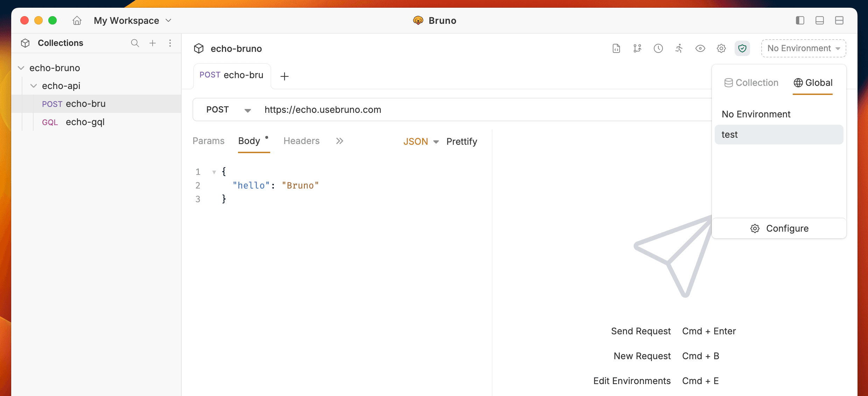
Task: Click the home icon in title bar
Action: 77,21
